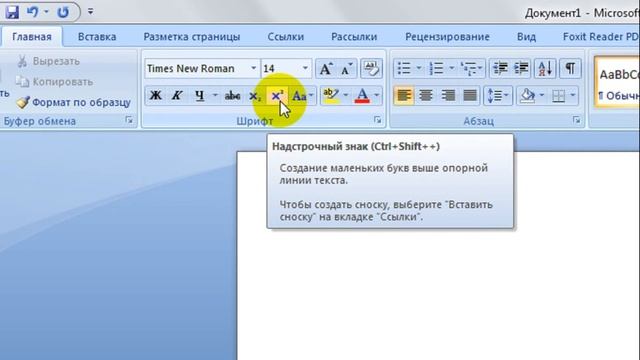Open the bullet library dropdown
Image resolution: width=640 pixels, height=360 pixels.
419,69
